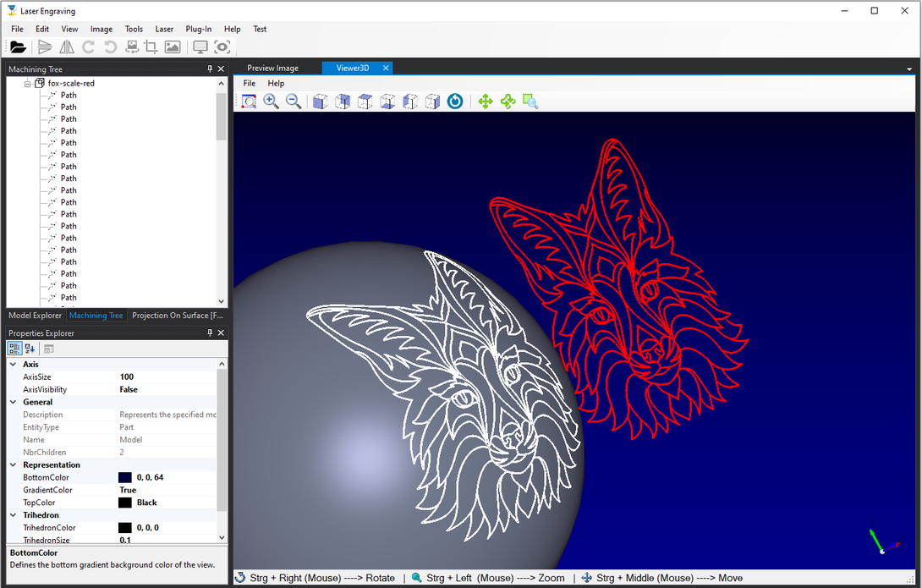Viewport: 922px width, 588px height.
Task: Click the zoom in magnifier in Viewer3D
Action: point(271,102)
